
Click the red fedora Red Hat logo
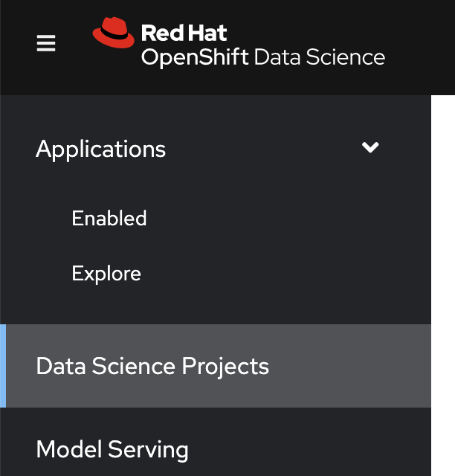point(114,35)
